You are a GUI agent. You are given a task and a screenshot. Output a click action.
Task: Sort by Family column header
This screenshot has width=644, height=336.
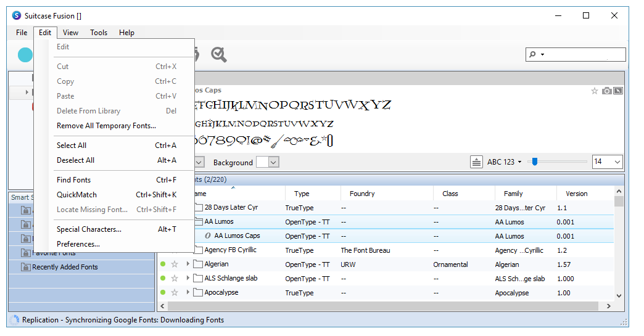click(526, 194)
